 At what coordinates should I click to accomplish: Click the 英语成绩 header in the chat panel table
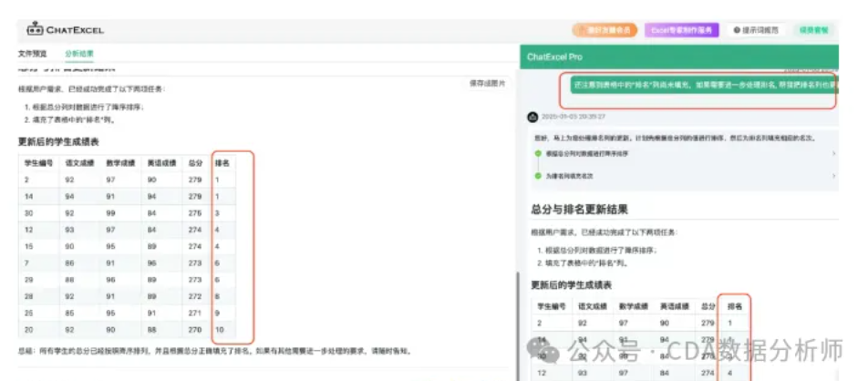[675, 305]
